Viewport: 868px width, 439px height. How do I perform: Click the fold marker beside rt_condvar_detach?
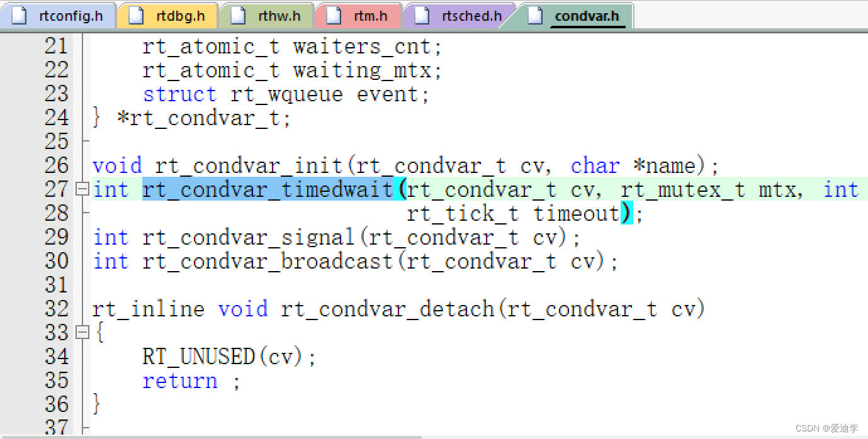[82, 333]
